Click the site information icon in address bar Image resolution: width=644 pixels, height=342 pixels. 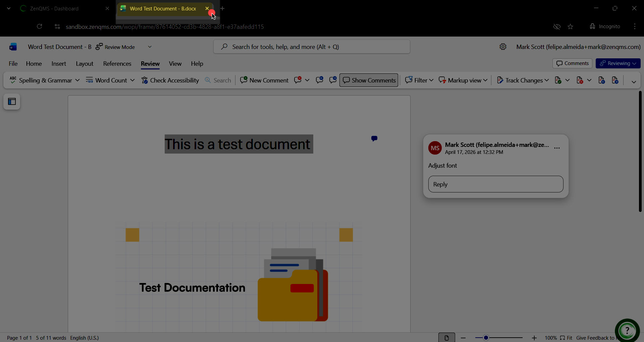pos(57,26)
